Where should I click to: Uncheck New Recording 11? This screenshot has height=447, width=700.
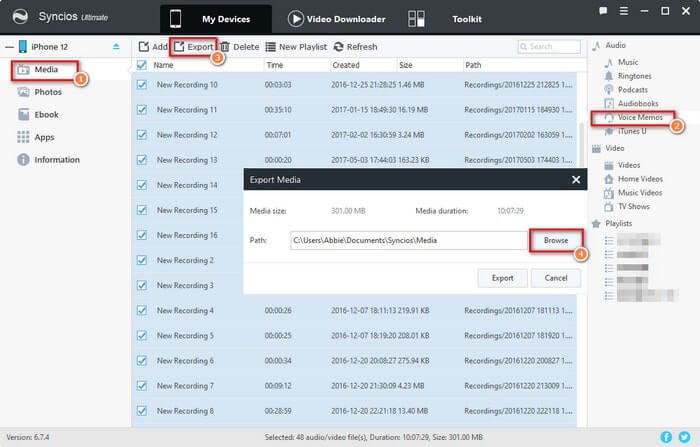point(142,109)
